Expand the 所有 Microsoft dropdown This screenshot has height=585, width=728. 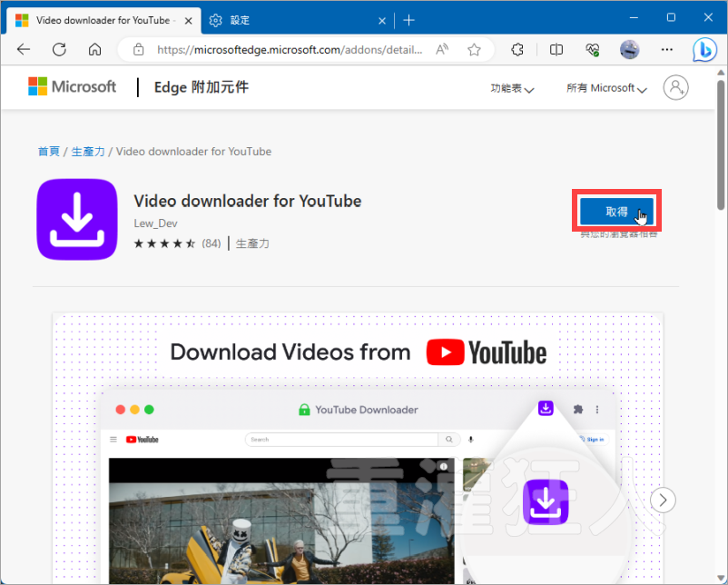[x=606, y=88]
